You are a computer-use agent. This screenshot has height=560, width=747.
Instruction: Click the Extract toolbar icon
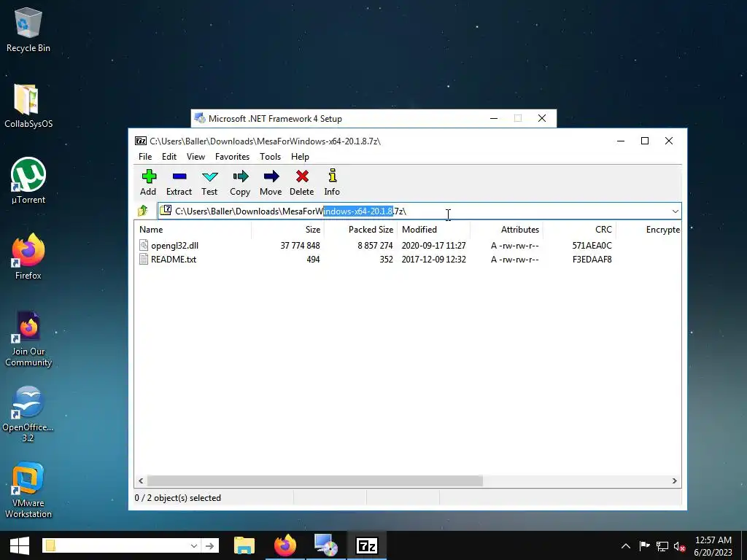(x=179, y=176)
